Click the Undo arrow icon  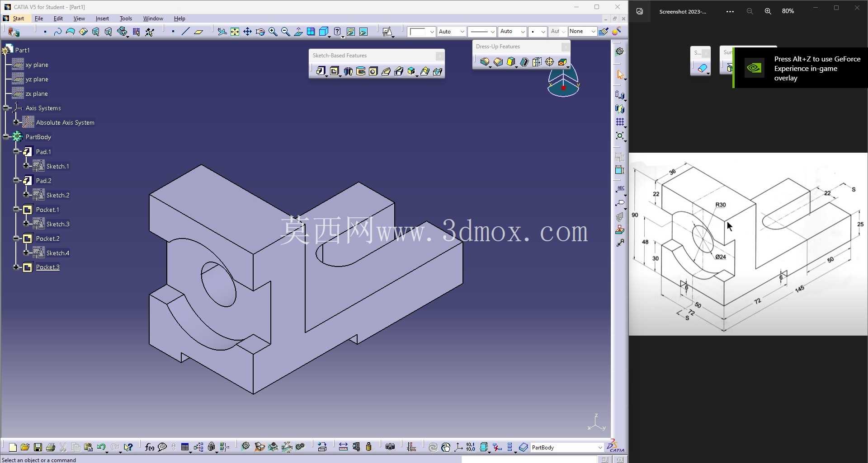[x=101, y=447]
